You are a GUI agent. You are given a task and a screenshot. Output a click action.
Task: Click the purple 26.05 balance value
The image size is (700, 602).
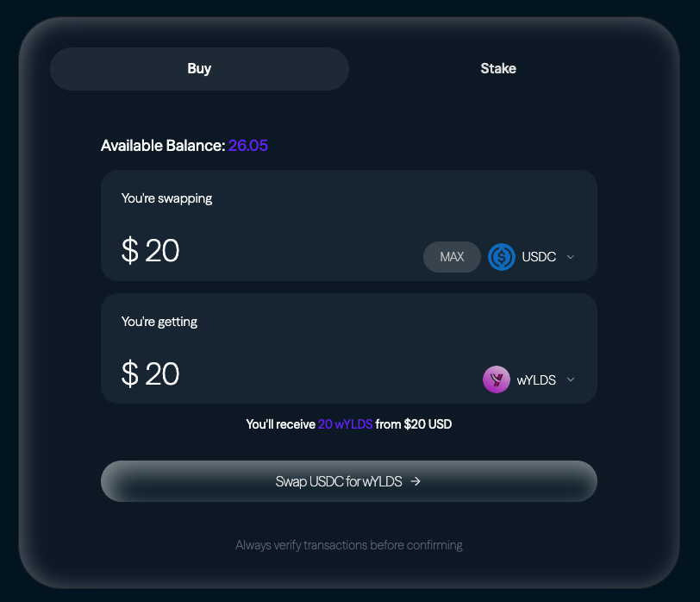click(x=248, y=146)
